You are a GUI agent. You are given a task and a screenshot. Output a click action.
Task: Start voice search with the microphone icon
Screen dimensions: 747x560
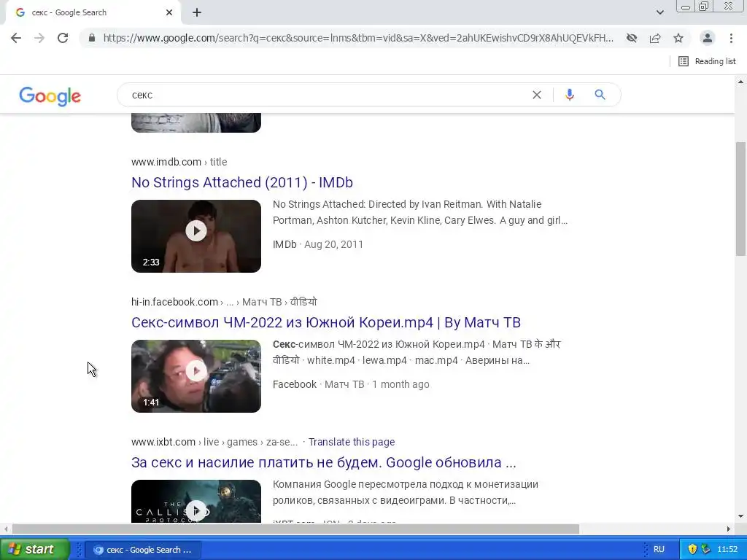click(x=569, y=95)
